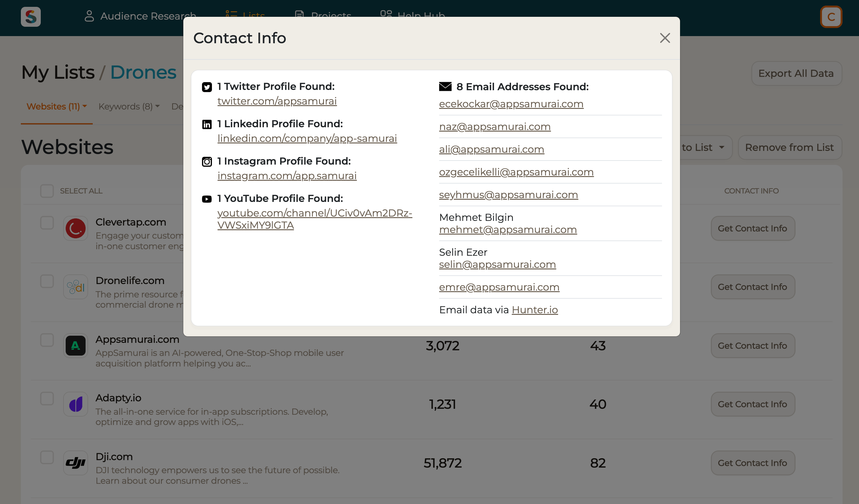Click the LinkedIn profile icon
Viewport: 859px width, 504px height.
[x=207, y=124]
